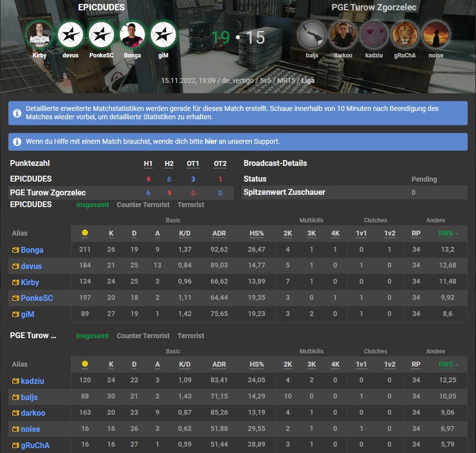Click the flag icon next to giM

16,315
